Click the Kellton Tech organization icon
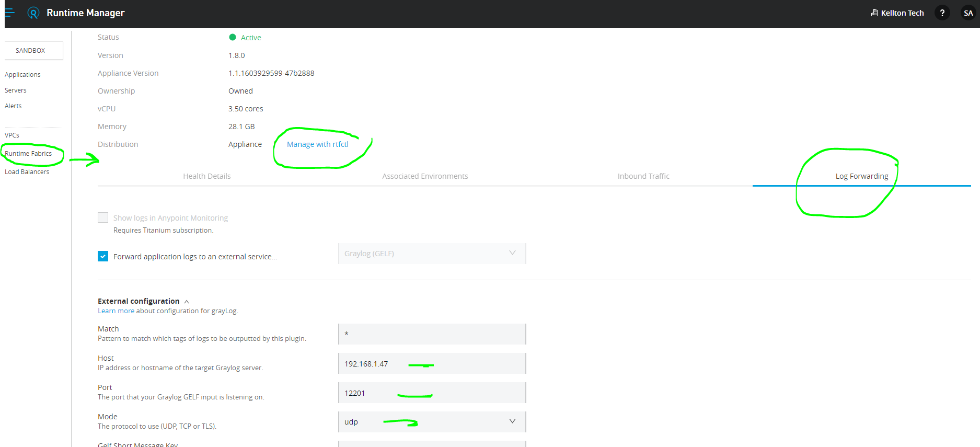Image resolution: width=980 pixels, height=447 pixels. point(874,13)
